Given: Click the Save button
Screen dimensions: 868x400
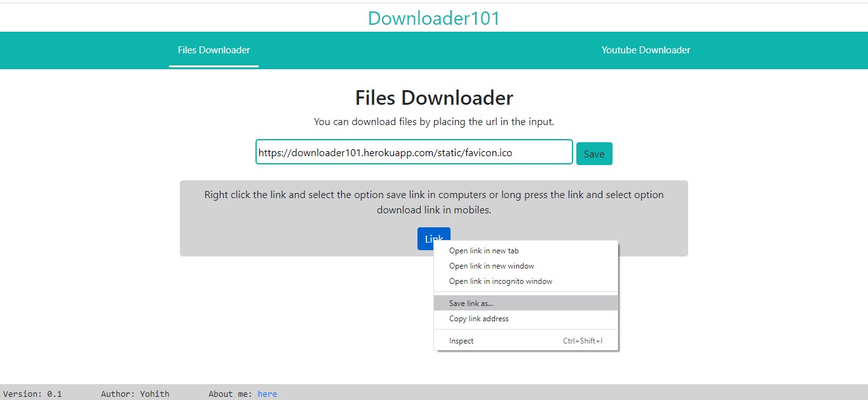Looking at the screenshot, I should click(594, 154).
